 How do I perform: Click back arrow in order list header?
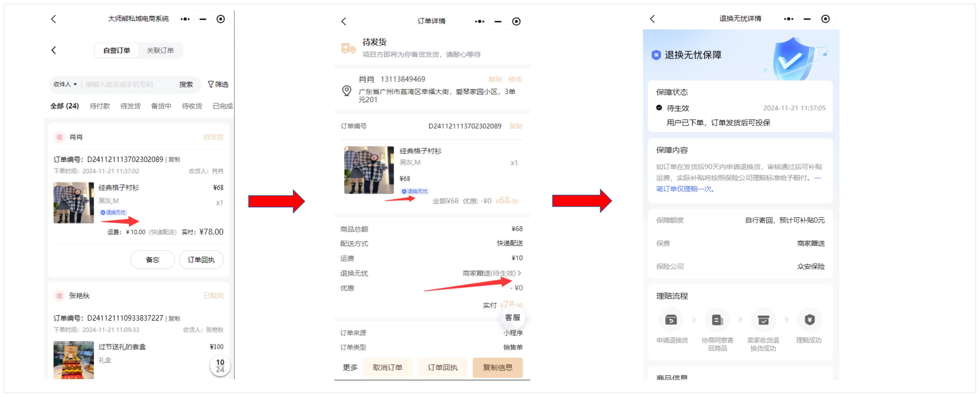54,50
